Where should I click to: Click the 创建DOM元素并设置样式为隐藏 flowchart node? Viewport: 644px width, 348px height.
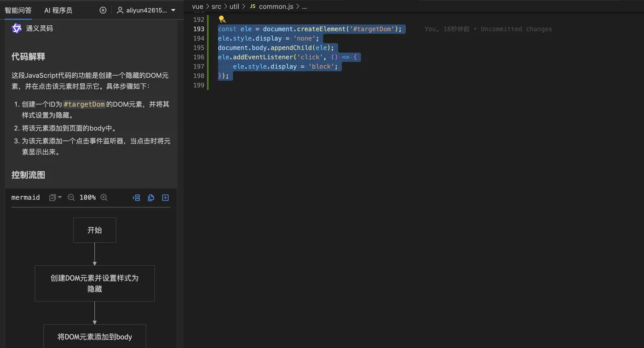click(x=95, y=284)
